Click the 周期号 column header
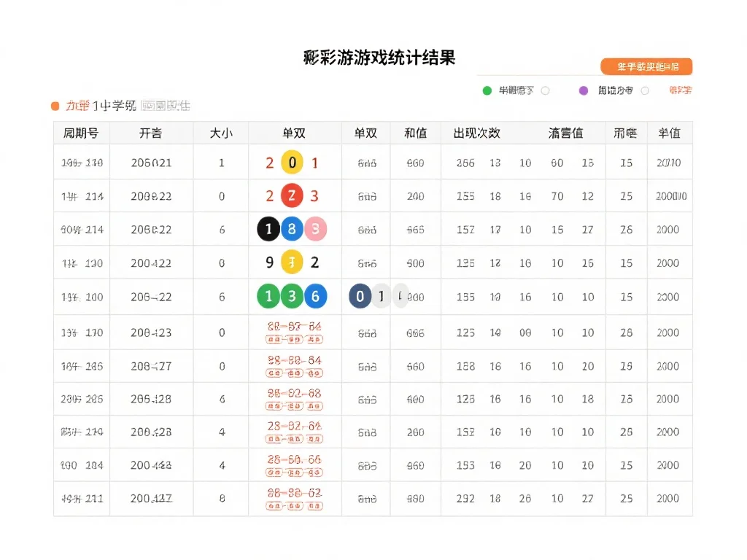The height and width of the screenshot is (560, 747). tap(81, 133)
